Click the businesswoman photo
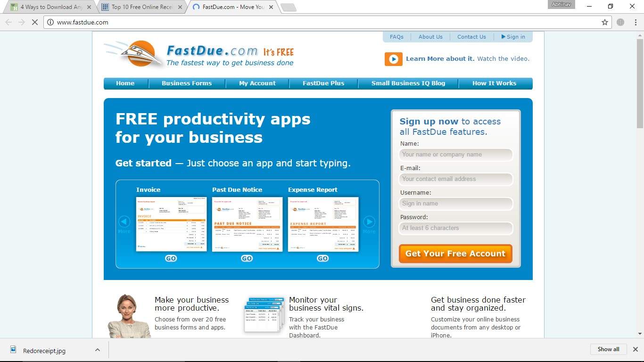 [x=128, y=316]
